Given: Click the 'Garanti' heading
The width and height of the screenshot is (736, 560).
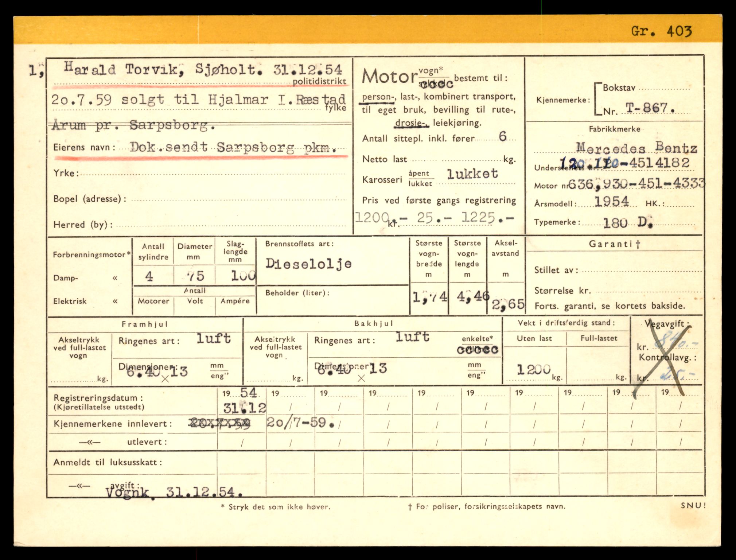Looking at the screenshot, I should pyautogui.click(x=615, y=244).
